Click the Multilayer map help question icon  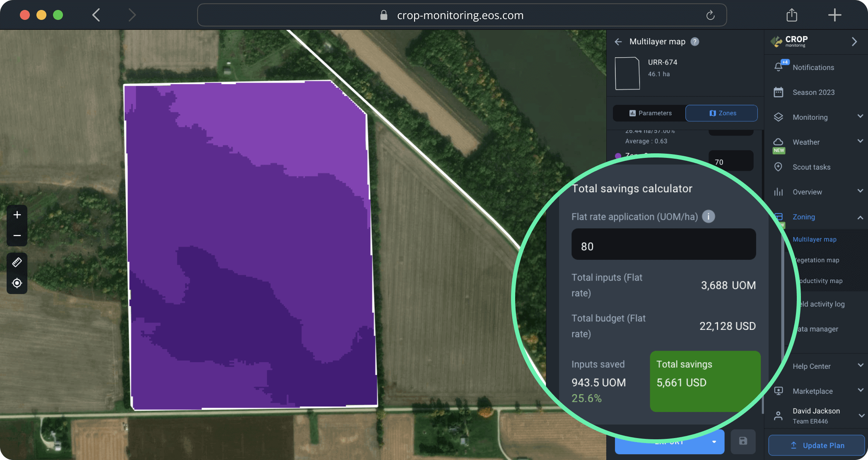695,41
